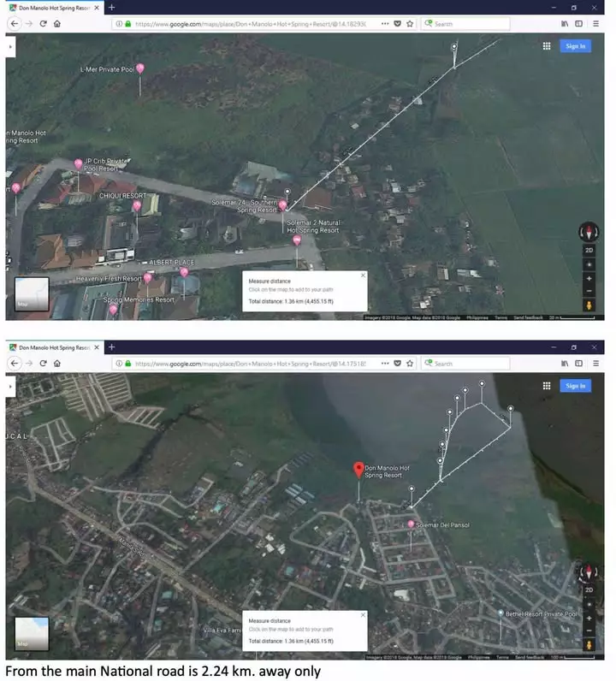The height and width of the screenshot is (681, 616).
Task: Select the Heavenly Fresh Resort pin
Action: tap(147, 277)
